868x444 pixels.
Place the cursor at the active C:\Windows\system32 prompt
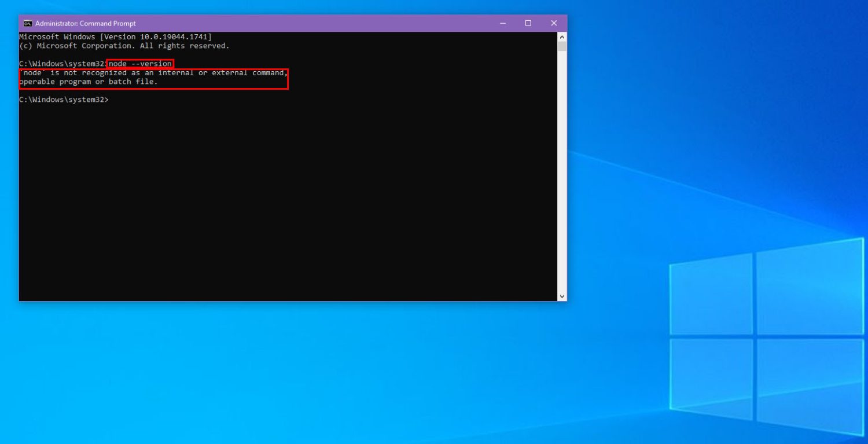(x=113, y=99)
